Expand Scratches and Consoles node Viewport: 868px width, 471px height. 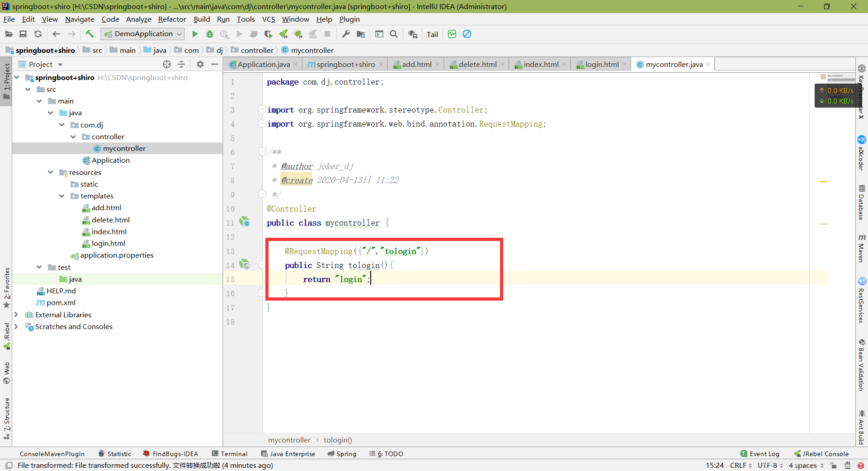click(x=16, y=326)
